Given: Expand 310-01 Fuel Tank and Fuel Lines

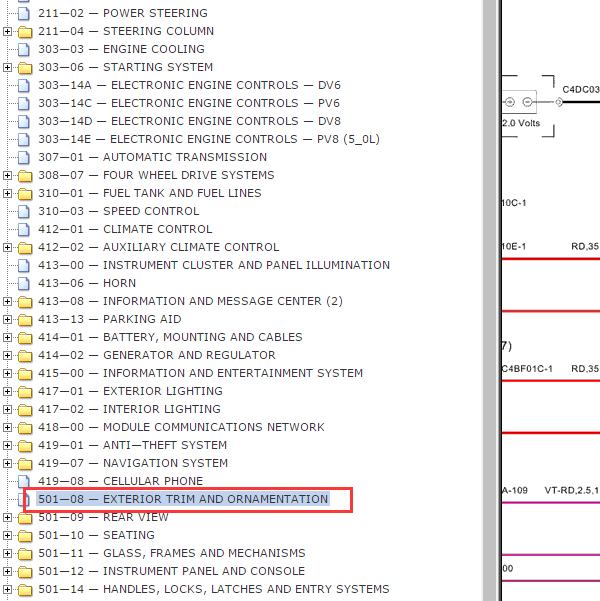Looking at the screenshot, I should (7, 194).
